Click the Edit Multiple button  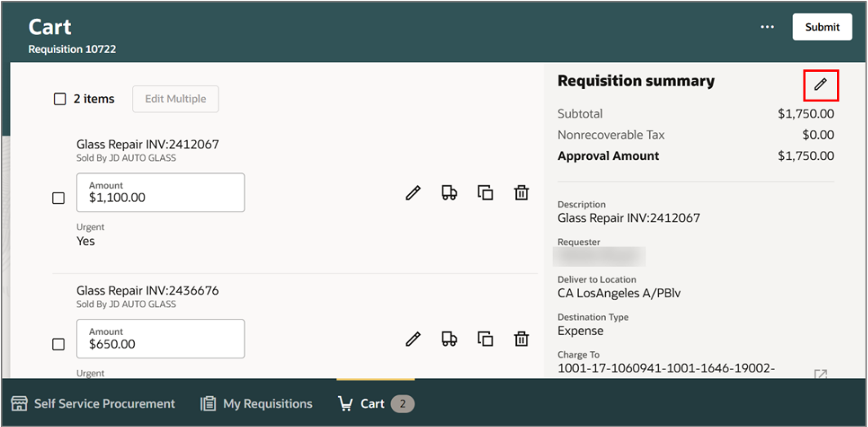pyautogui.click(x=176, y=99)
